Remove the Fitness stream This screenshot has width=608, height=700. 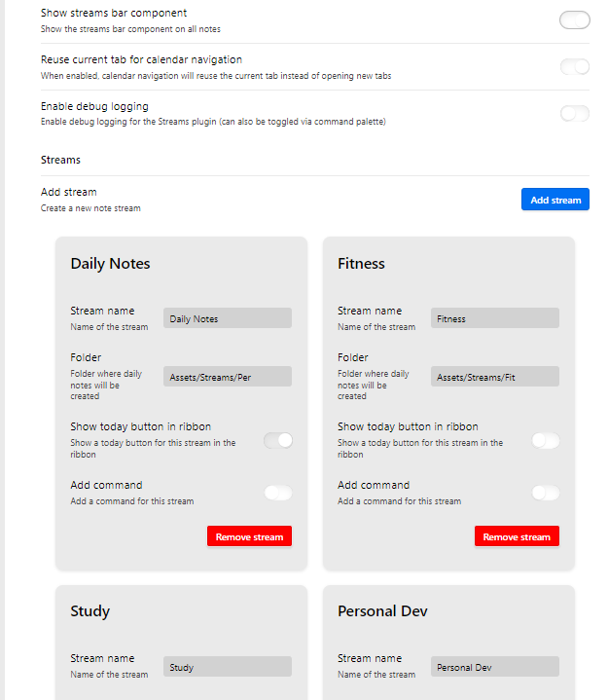coord(517,536)
